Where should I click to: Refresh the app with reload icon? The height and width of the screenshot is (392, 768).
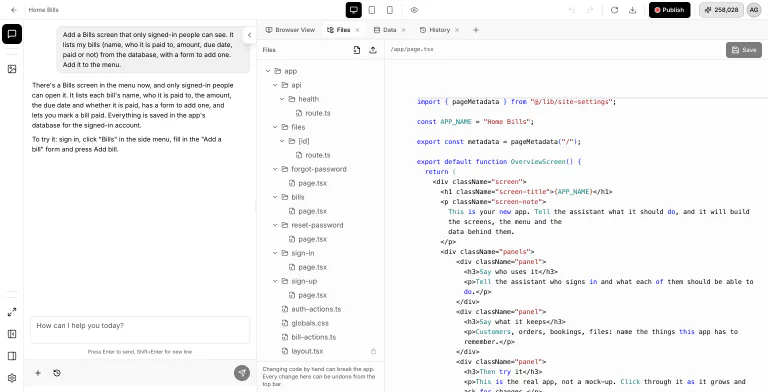[614, 10]
